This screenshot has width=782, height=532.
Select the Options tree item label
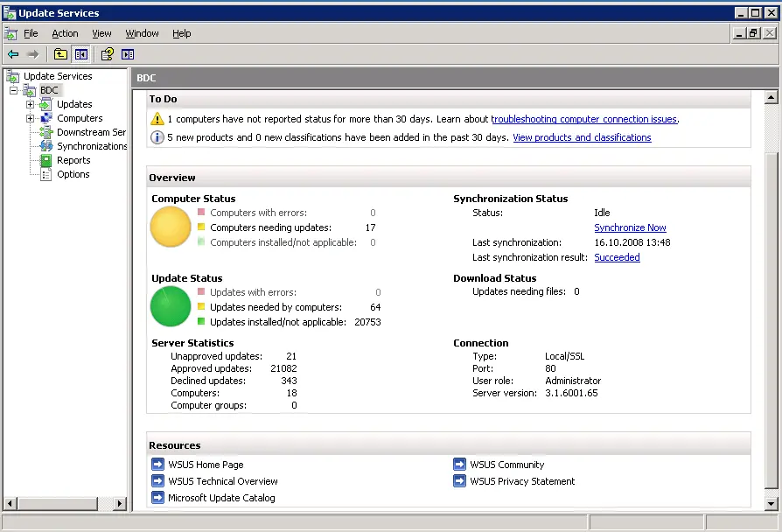[73, 174]
